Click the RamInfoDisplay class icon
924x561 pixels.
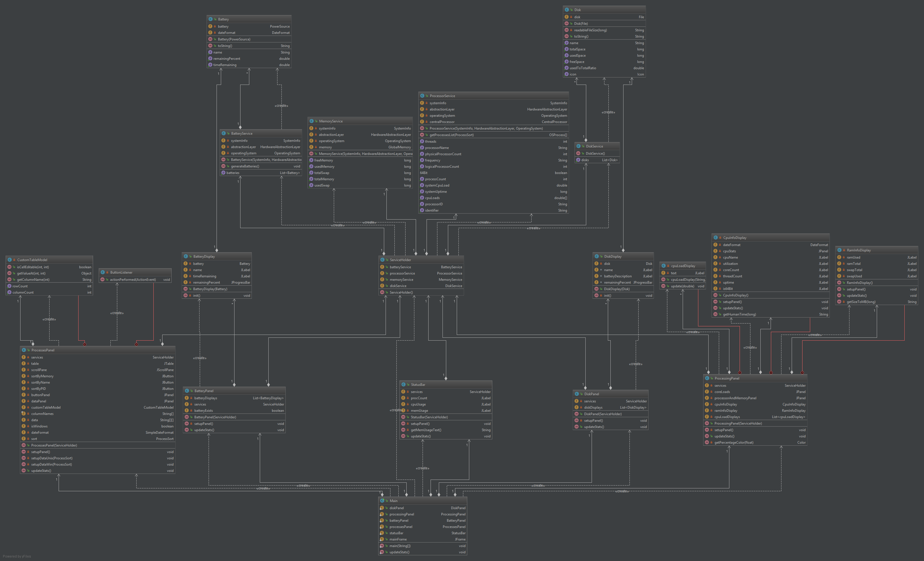tap(839, 250)
